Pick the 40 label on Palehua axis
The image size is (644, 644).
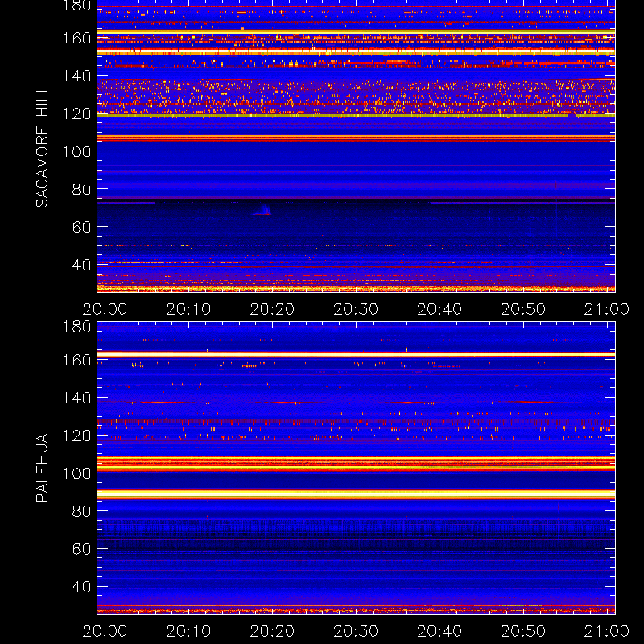click(81, 587)
